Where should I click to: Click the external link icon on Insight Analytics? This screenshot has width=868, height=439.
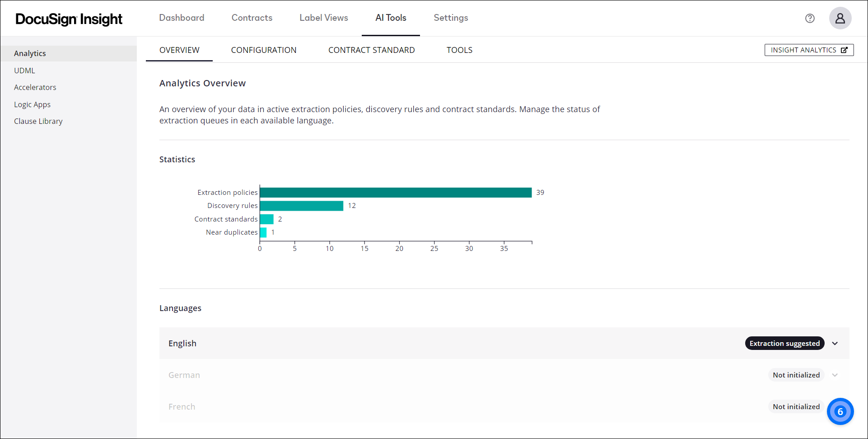pyautogui.click(x=844, y=50)
